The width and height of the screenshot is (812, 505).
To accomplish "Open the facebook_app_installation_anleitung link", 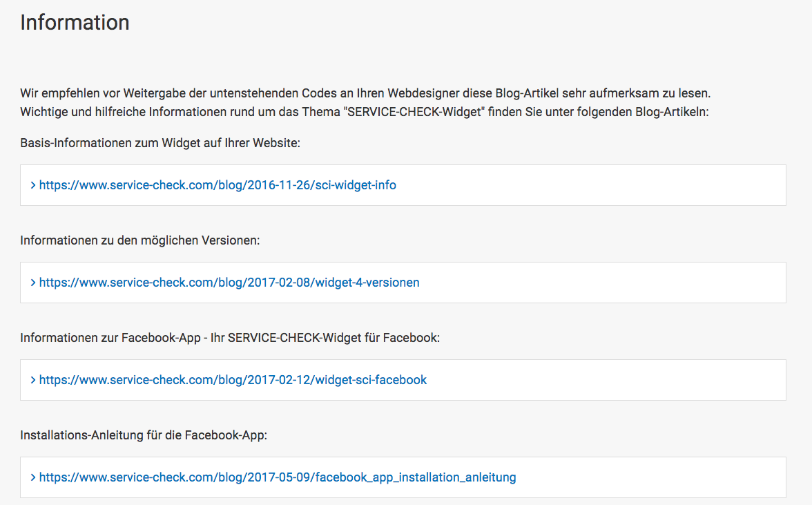I will coord(278,477).
